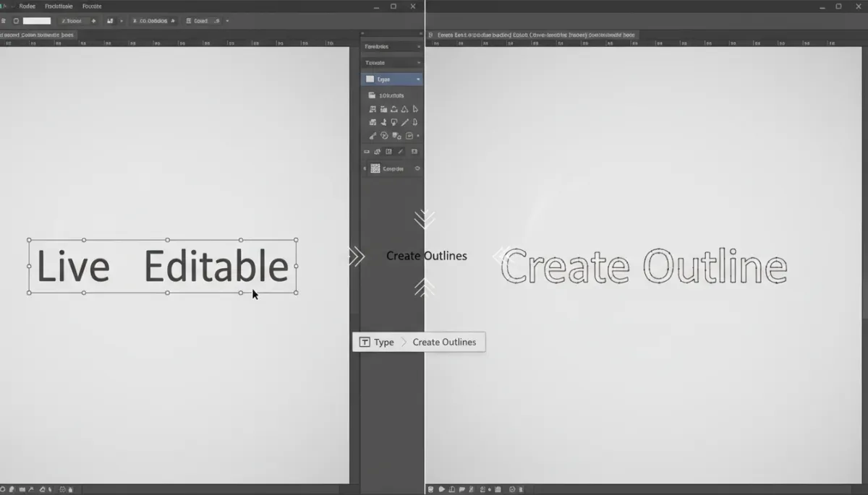868x495 pixels.
Task: Click the Create Outlines label between the canvases
Action: 427,256
